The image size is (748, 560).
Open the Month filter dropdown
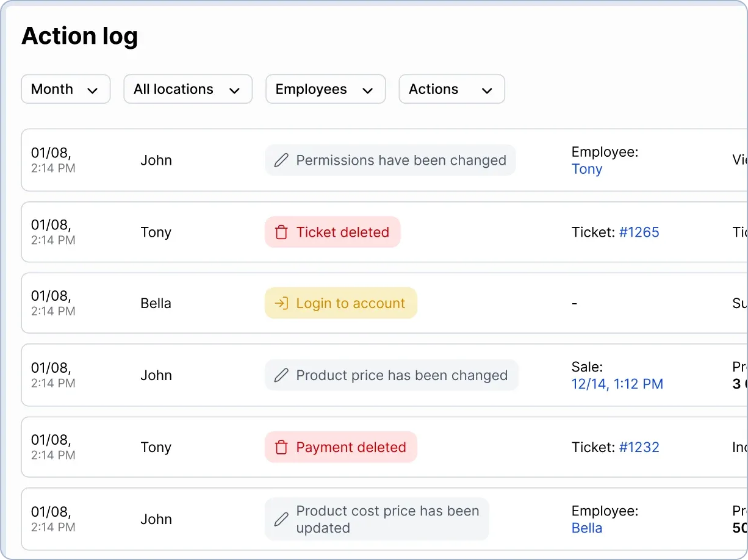65,89
